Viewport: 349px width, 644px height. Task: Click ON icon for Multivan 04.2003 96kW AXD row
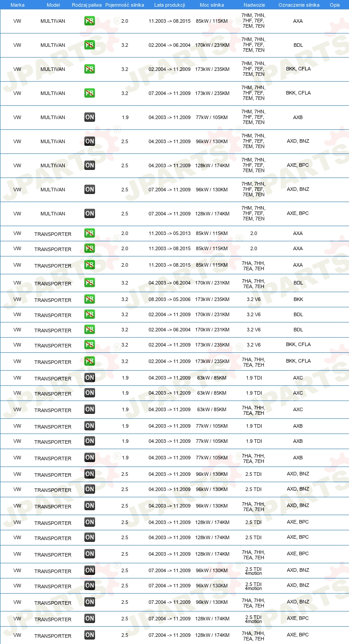89,141
